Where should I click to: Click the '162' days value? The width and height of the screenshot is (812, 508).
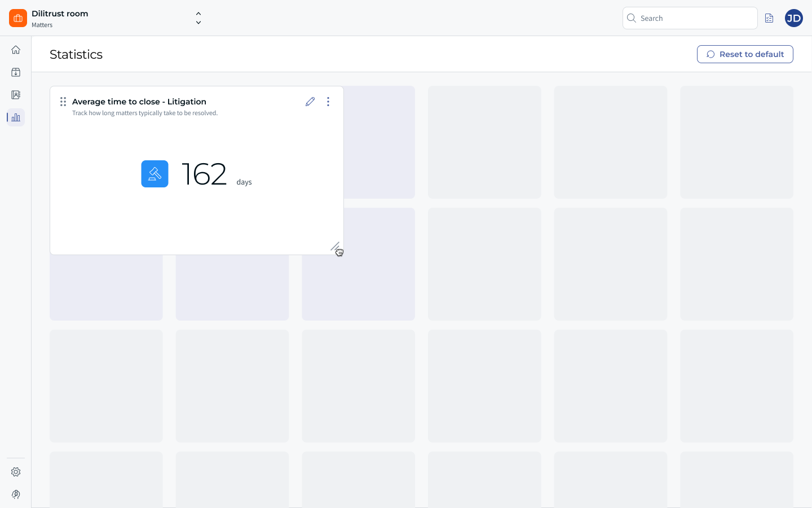point(204,174)
